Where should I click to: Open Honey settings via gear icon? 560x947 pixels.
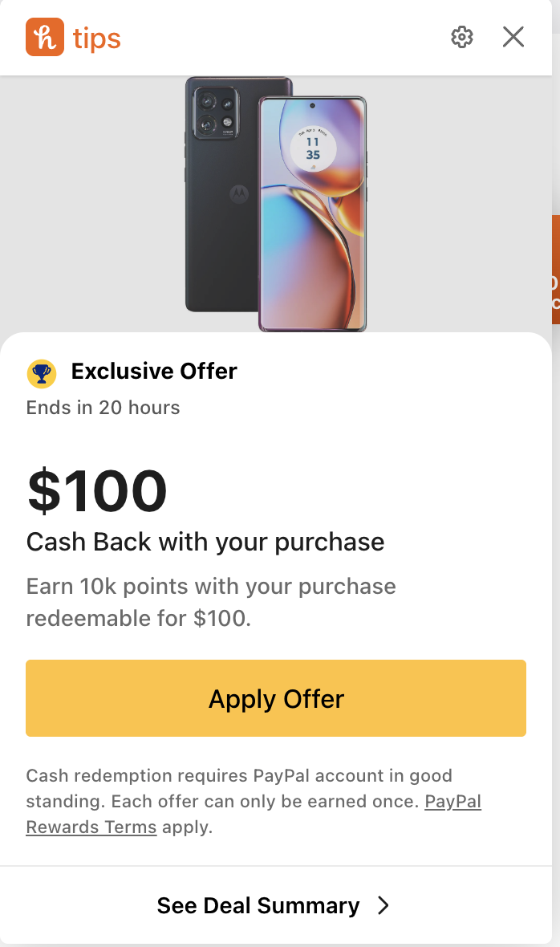461,37
